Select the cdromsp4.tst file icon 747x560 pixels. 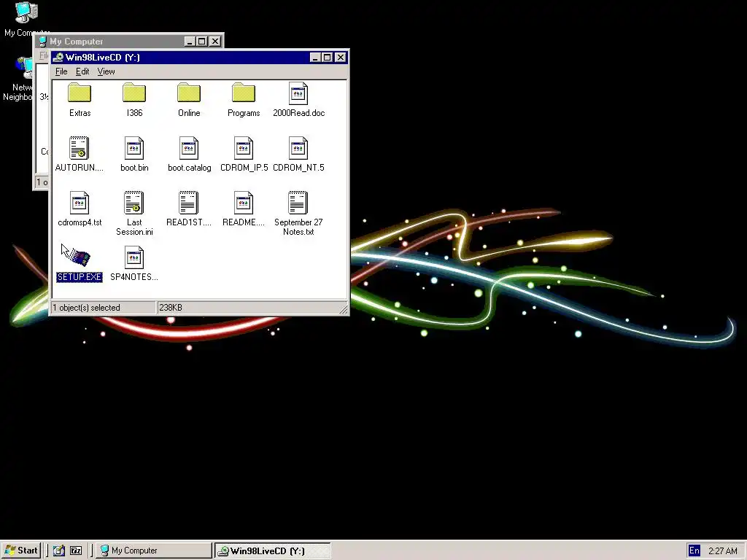(80, 203)
